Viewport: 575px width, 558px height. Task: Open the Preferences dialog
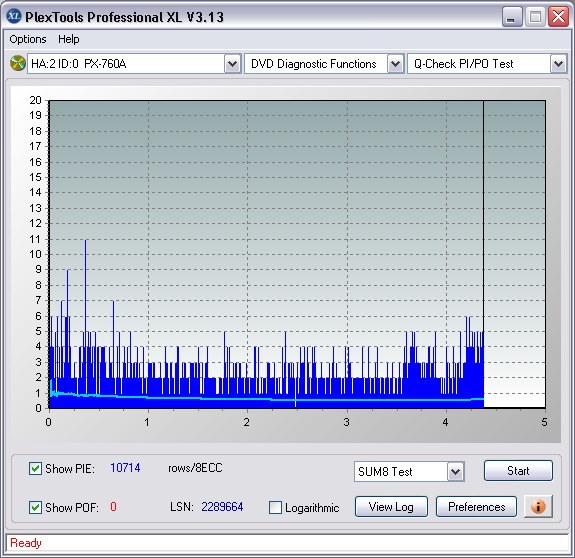(476, 507)
